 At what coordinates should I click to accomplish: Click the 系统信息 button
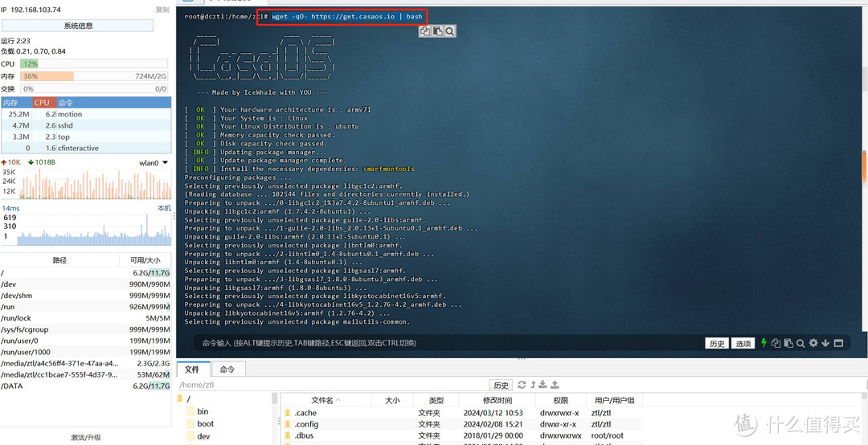77,26
